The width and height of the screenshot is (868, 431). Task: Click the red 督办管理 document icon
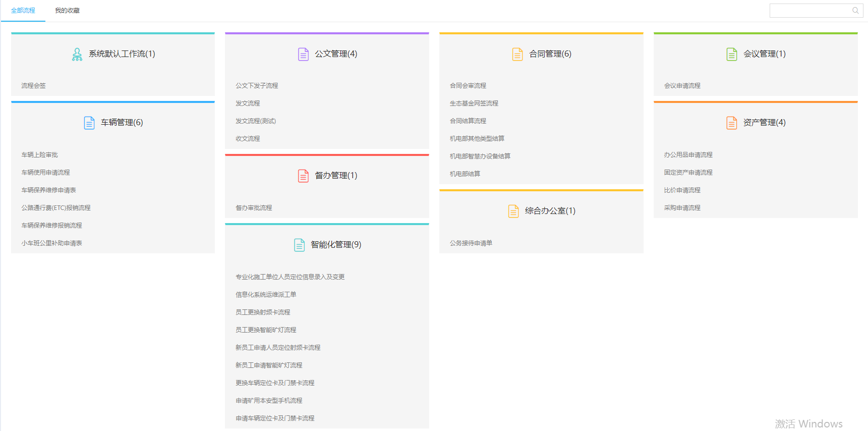(x=303, y=176)
